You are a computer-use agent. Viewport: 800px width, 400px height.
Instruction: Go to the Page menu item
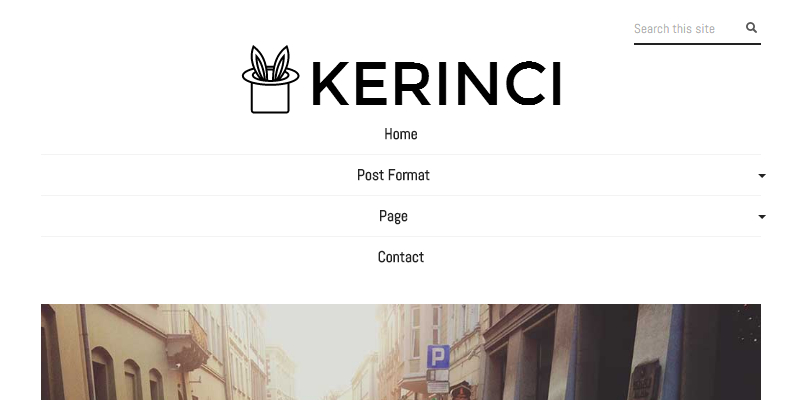coord(393,216)
